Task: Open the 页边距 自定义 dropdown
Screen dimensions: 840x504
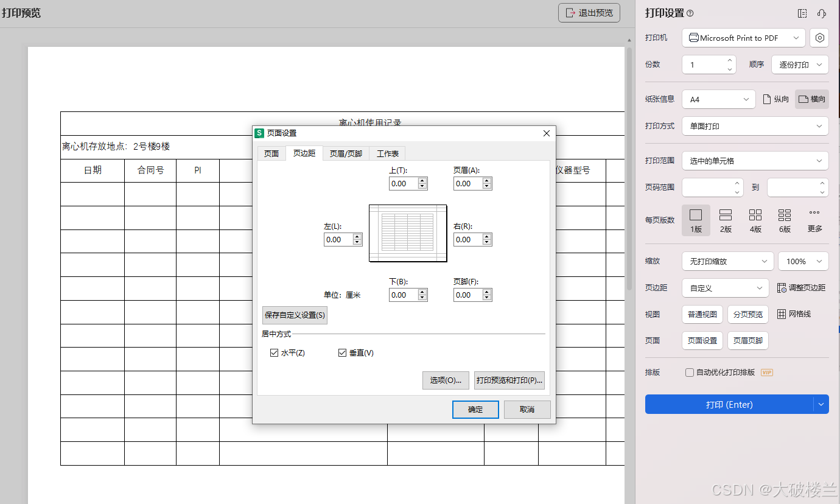Action: 726,288
